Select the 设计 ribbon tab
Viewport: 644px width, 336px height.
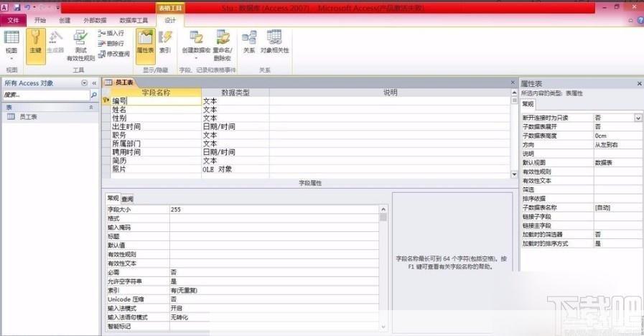(x=170, y=20)
